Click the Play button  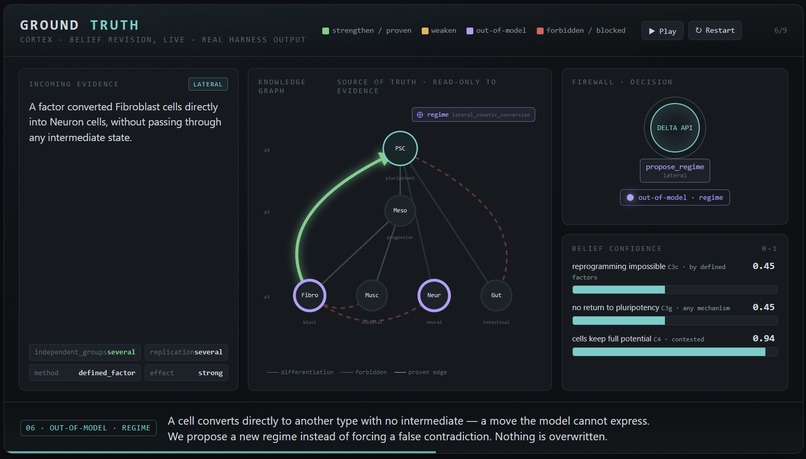click(662, 31)
